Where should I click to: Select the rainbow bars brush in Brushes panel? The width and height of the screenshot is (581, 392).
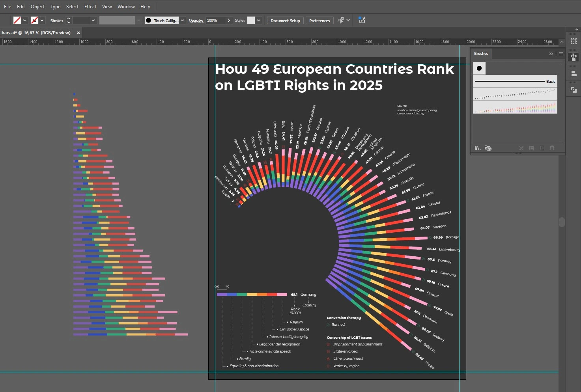(515, 107)
